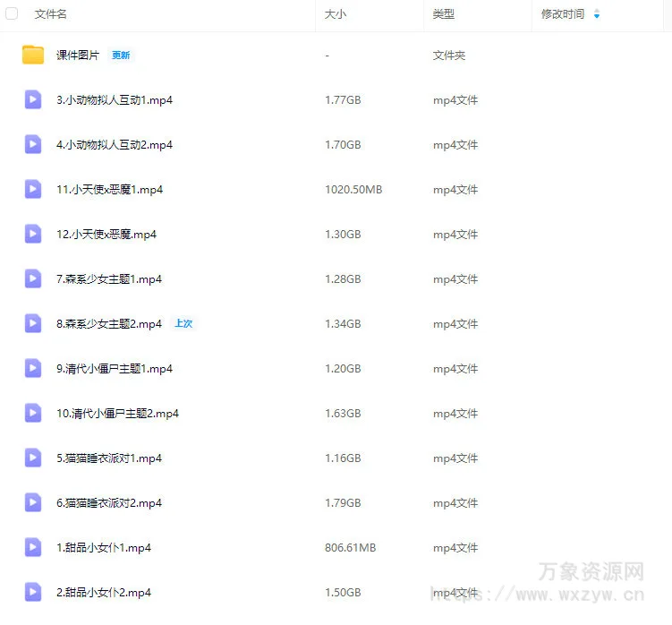672x625 pixels.
Task: Click the yellow 课件图片 folder icon
Action: coord(33,56)
